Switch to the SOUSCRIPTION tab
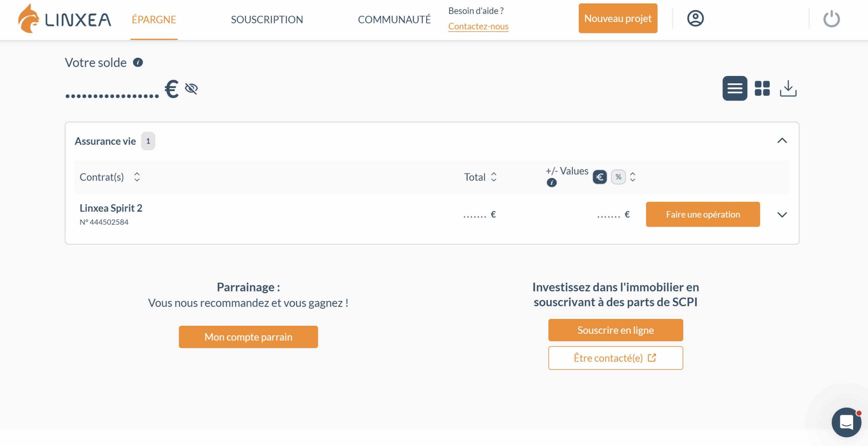Image resolution: width=868 pixels, height=446 pixels. (267, 19)
